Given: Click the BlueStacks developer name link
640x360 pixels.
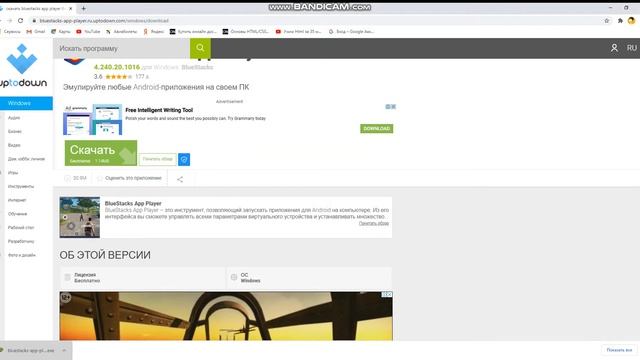Looking at the screenshot, I should pos(197,67).
